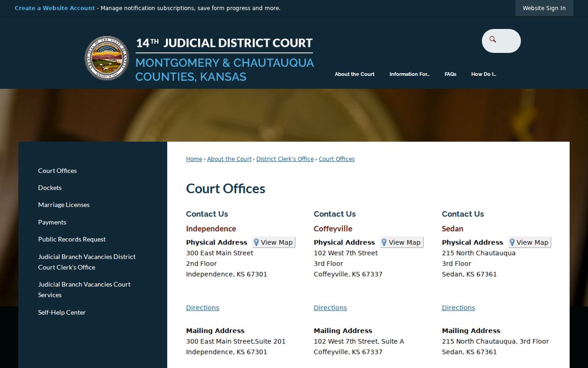Open Judicial Branch Vacancies Court Services
This screenshot has height=368, width=588.
pos(84,289)
